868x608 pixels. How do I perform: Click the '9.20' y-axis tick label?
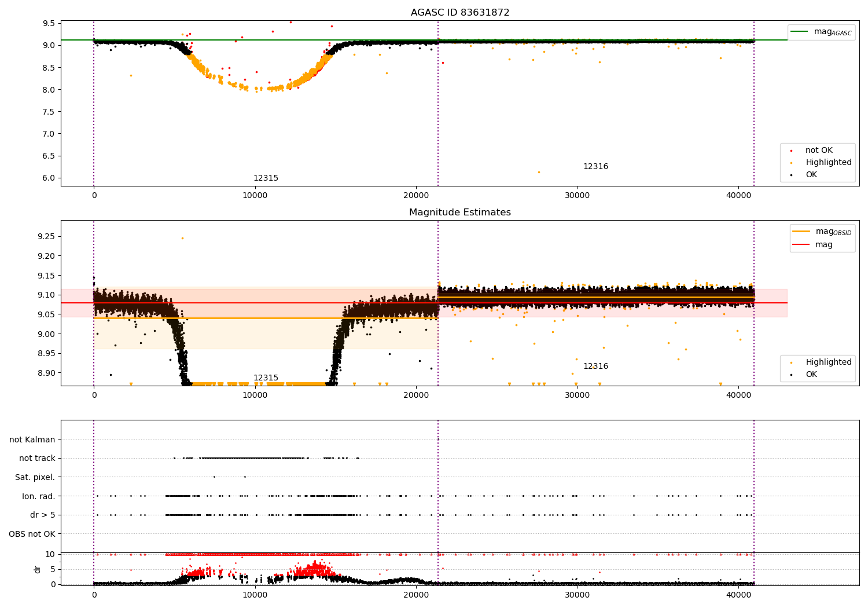click(47, 256)
